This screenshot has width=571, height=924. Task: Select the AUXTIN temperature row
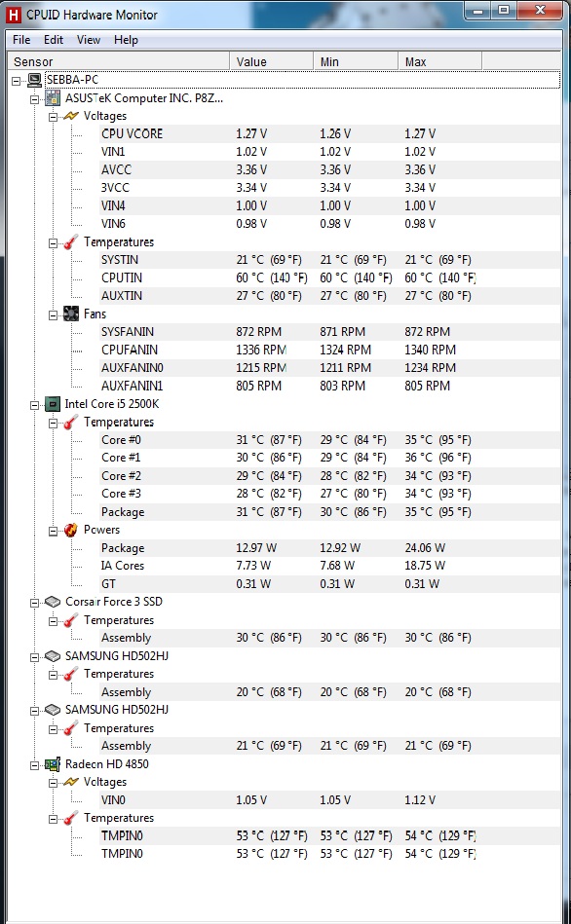[x=329, y=296]
